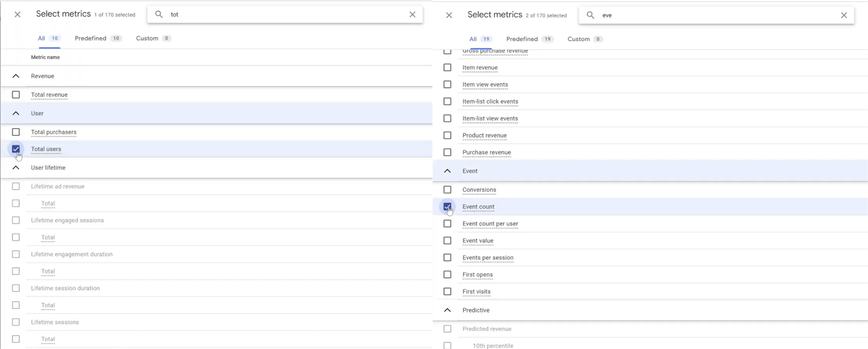868x349 pixels.
Task: Close the right Select metrics panel
Action: click(x=449, y=15)
